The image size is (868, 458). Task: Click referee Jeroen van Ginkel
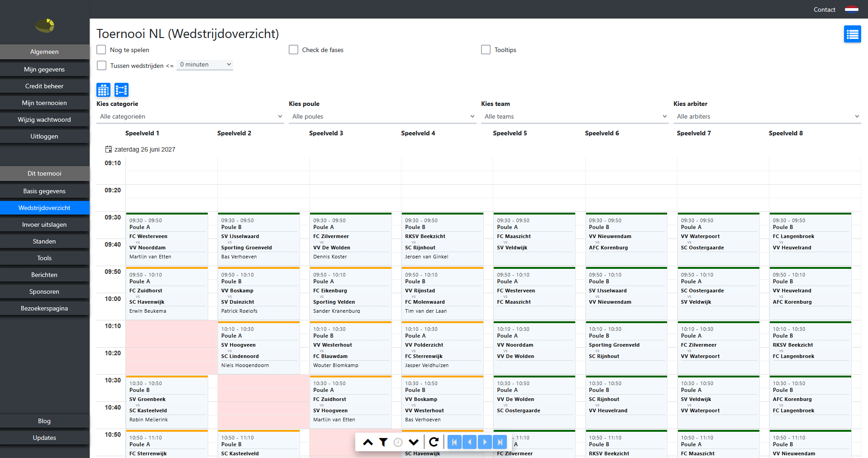click(427, 257)
